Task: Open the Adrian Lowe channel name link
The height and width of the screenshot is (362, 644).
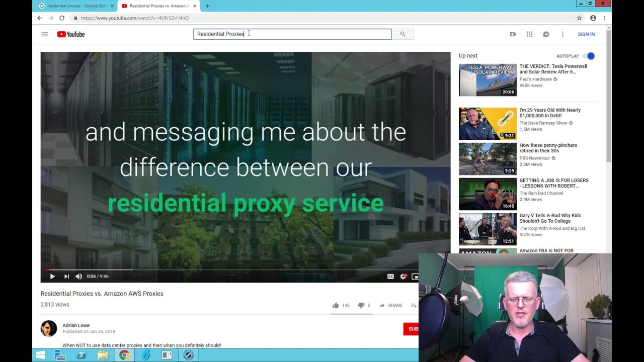Action: pos(76,325)
